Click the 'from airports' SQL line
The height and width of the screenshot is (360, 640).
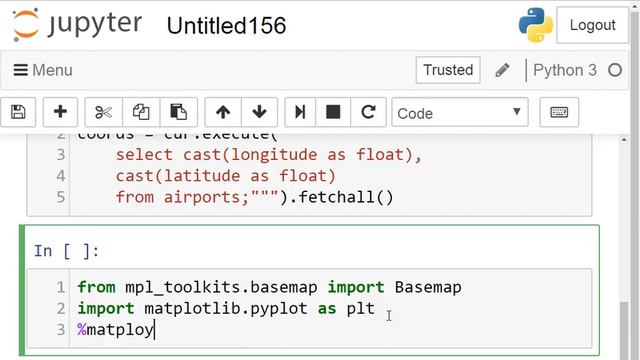tap(255, 197)
